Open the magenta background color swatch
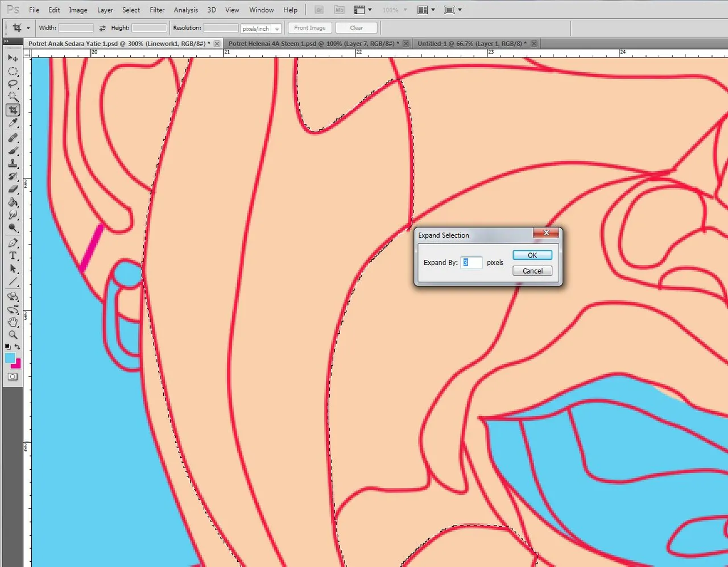Viewport: 728px width, 567px height. [x=18, y=365]
